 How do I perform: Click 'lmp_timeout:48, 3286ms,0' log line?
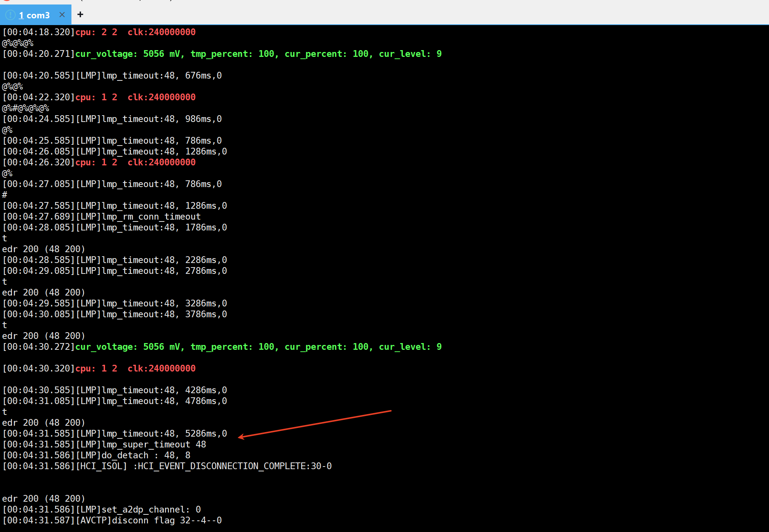point(115,303)
